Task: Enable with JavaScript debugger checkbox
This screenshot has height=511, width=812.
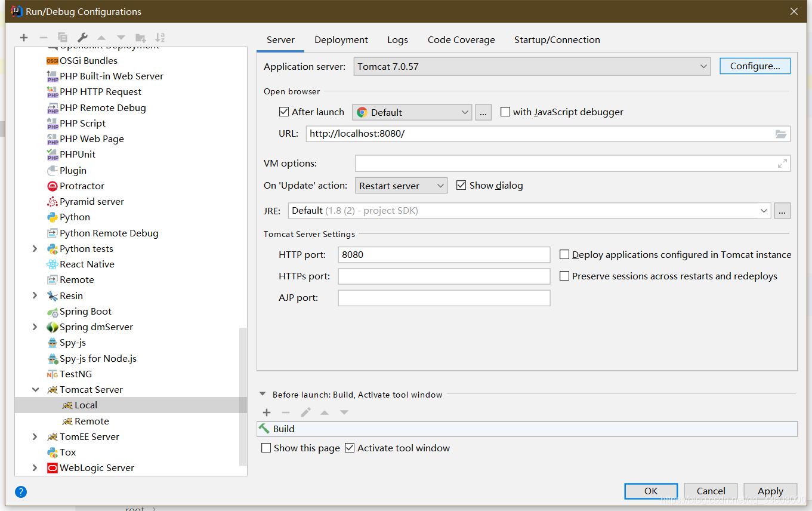Action: click(x=505, y=112)
